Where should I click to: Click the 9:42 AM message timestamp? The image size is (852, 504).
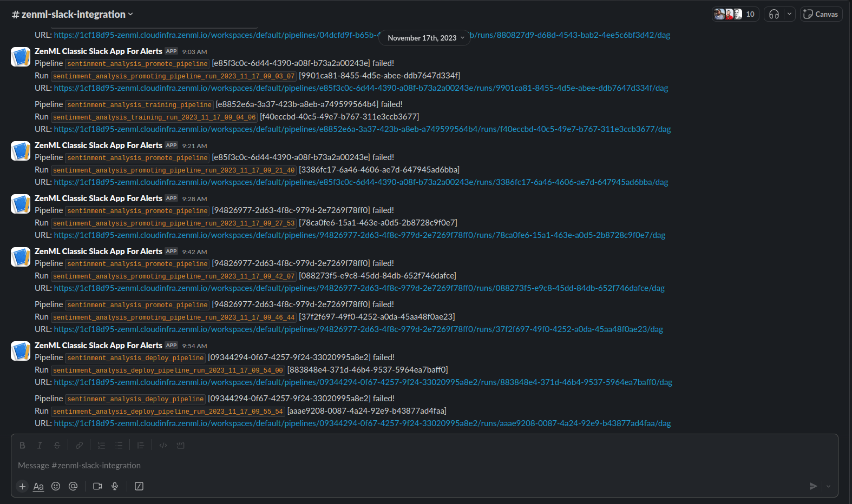pos(194,252)
